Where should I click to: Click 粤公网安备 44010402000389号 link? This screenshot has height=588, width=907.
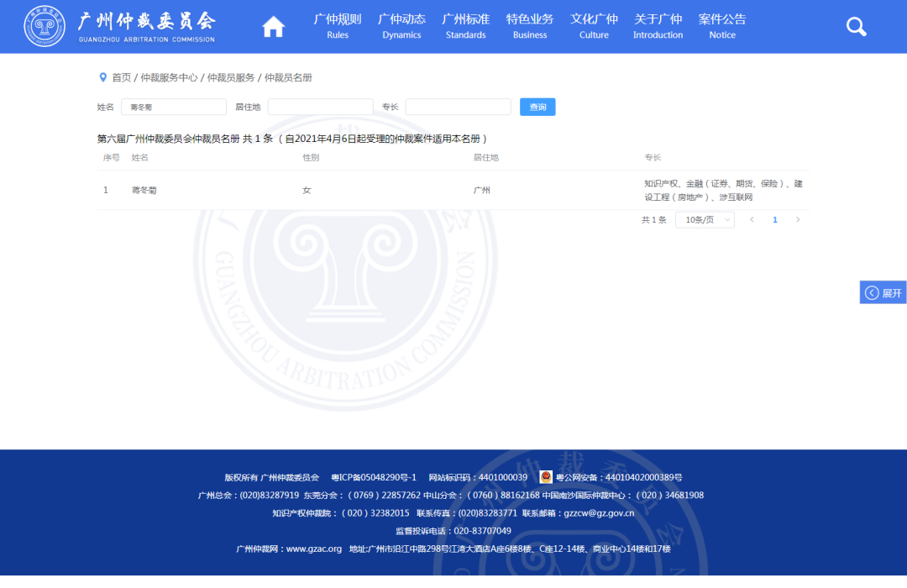(619, 477)
